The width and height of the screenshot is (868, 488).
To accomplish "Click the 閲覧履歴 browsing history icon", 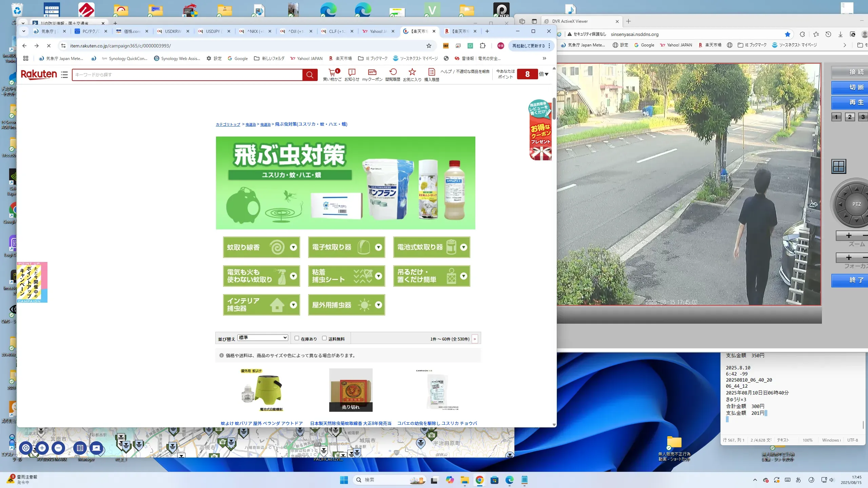I will pos(393,72).
